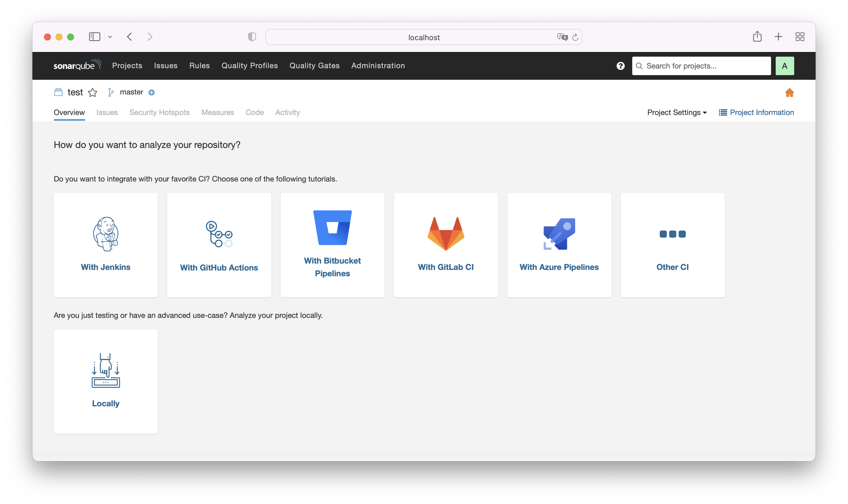Pick the GitLab fox logo
848x504 pixels.
[x=446, y=234]
